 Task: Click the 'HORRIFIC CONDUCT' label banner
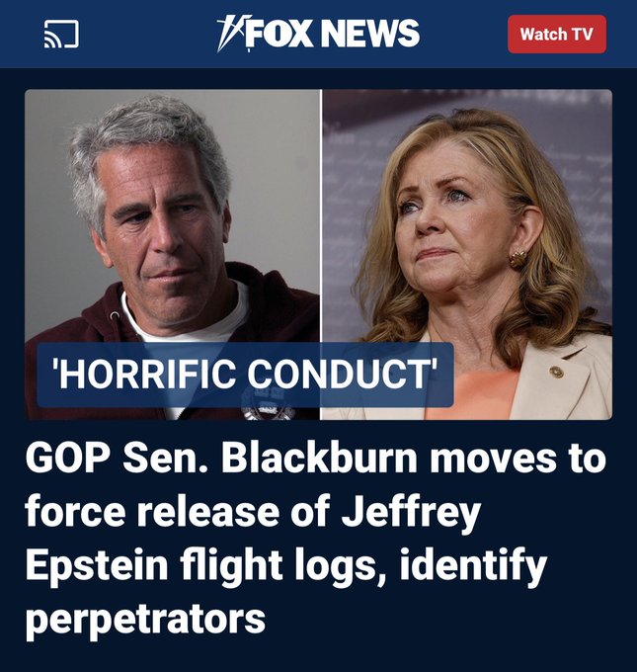(245, 375)
